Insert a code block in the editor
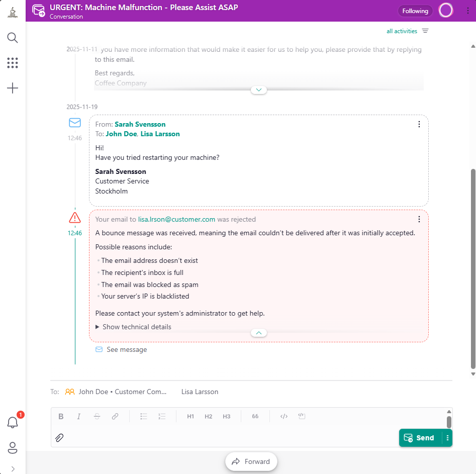 (302, 416)
